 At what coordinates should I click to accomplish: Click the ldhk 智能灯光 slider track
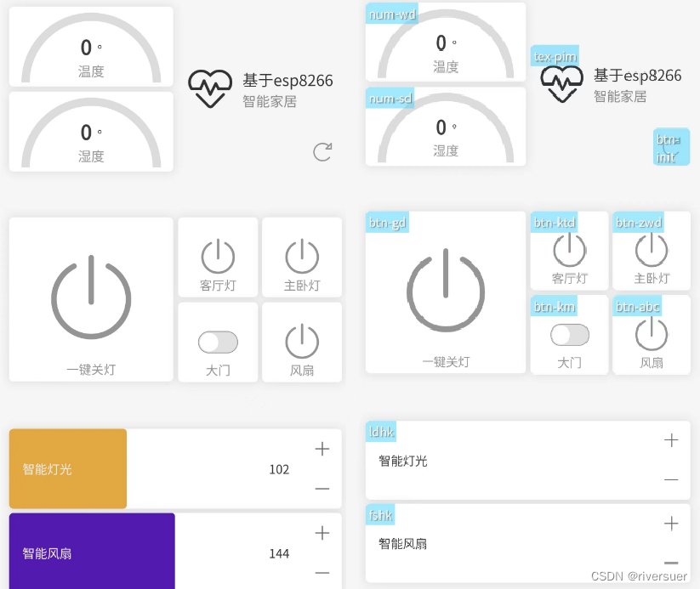[x=527, y=461]
